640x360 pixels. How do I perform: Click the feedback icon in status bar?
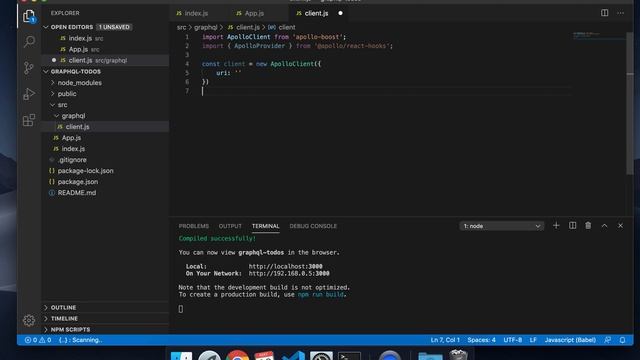click(608, 340)
